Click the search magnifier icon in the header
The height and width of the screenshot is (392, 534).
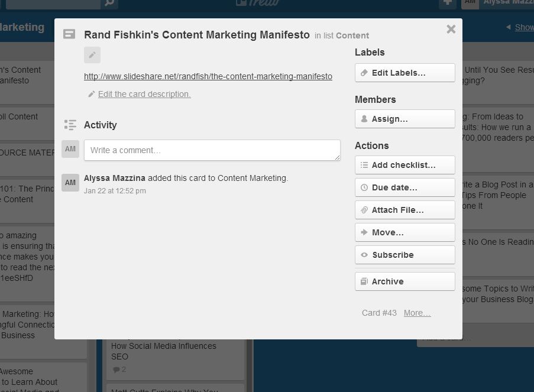109,3
